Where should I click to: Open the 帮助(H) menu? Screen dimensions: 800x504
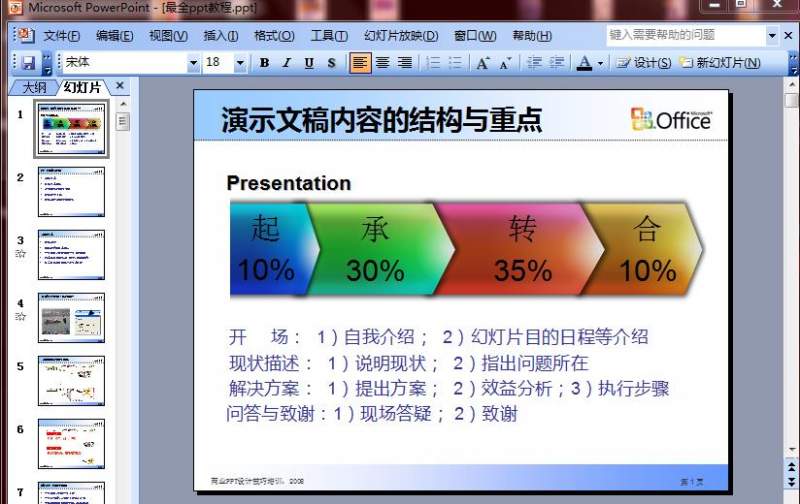(532, 36)
